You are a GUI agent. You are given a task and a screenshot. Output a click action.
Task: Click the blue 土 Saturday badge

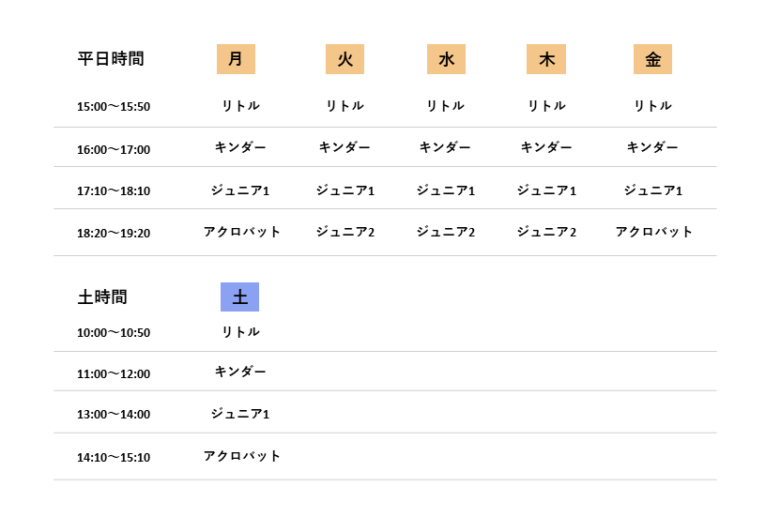(239, 297)
